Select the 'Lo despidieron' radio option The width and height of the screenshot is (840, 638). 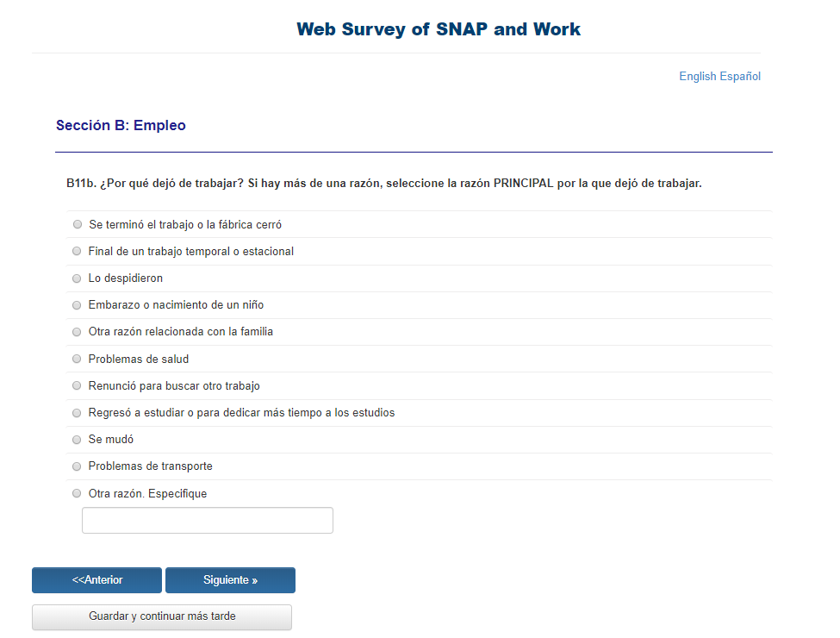pyautogui.click(x=77, y=278)
